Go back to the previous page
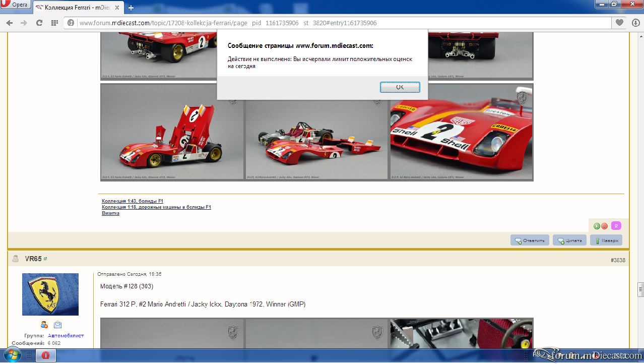Viewport: 644px width, 364px height. pos(10,23)
